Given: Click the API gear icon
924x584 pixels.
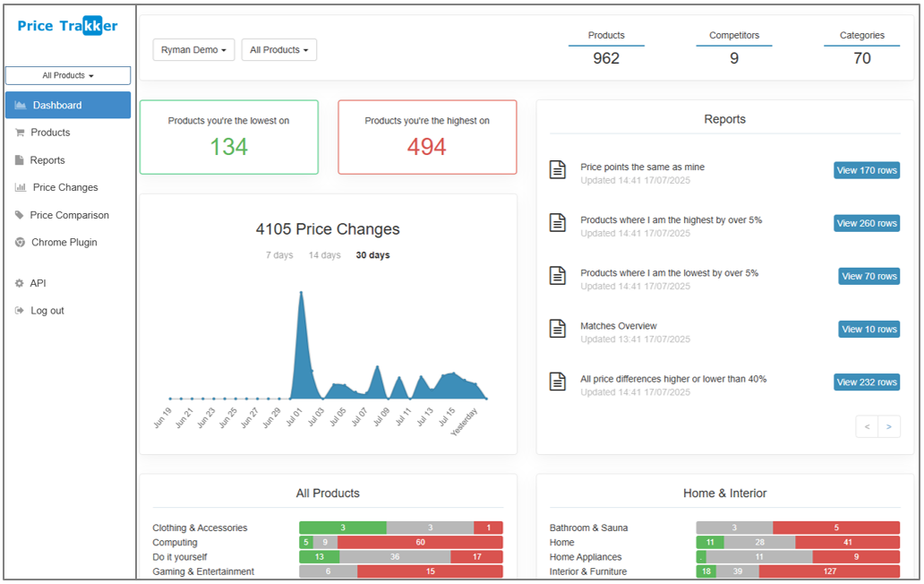Looking at the screenshot, I should [20, 283].
